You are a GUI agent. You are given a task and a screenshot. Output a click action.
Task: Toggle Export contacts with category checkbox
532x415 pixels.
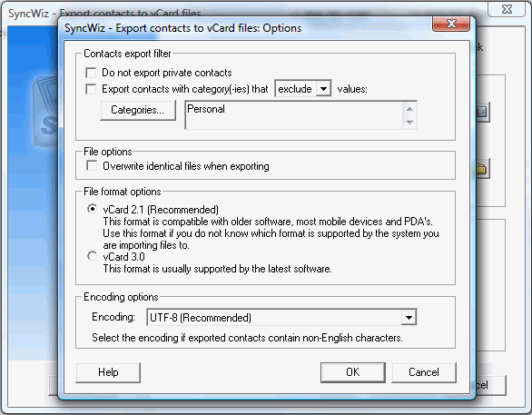point(91,89)
